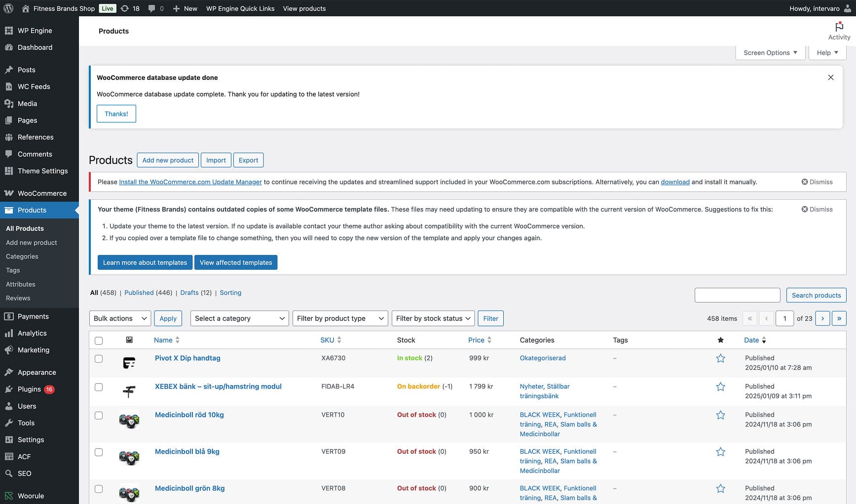Check the row checkbox for Medicinboll röd 10kg
Screen dimensions: 856x504
click(x=99, y=416)
